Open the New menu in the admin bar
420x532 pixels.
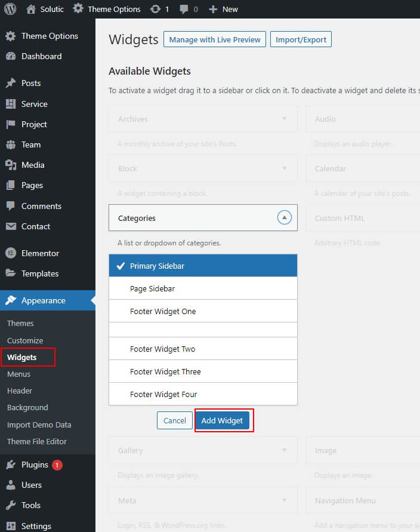point(223,9)
